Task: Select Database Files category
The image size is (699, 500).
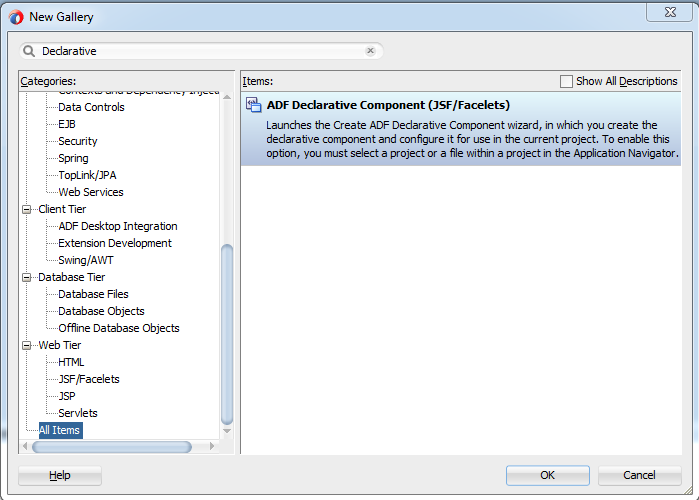Action: 93,294
